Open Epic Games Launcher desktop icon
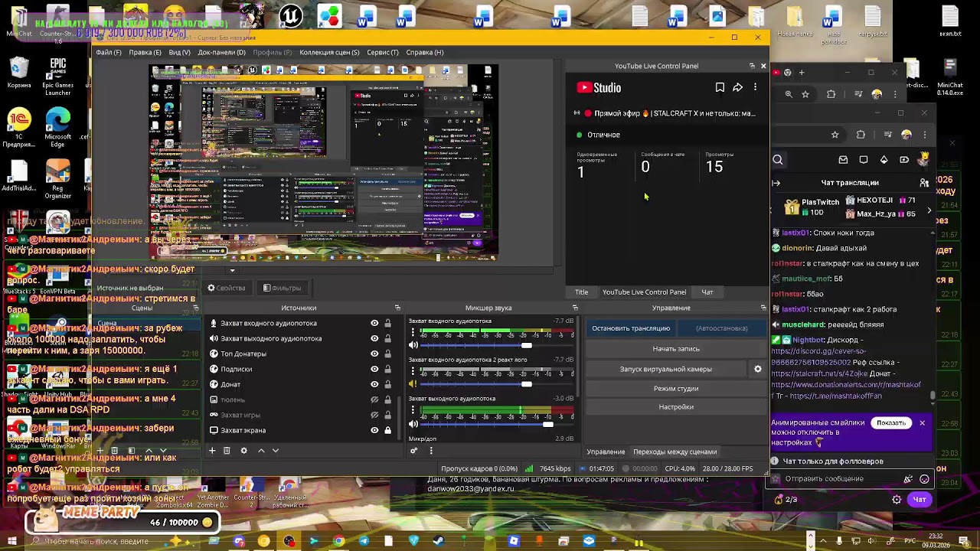 (58, 77)
